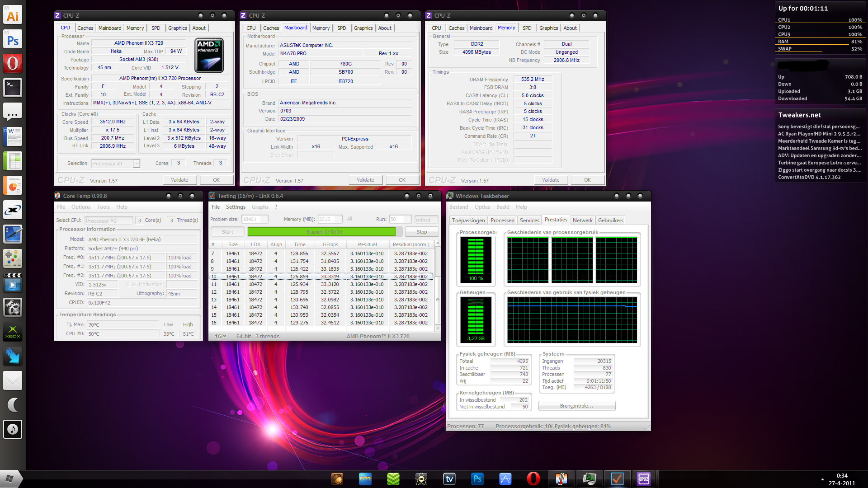The width and height of the screenshot is (868, 488).
Task: Click OK in the Memory CPU-Z window
Action: 587,180
